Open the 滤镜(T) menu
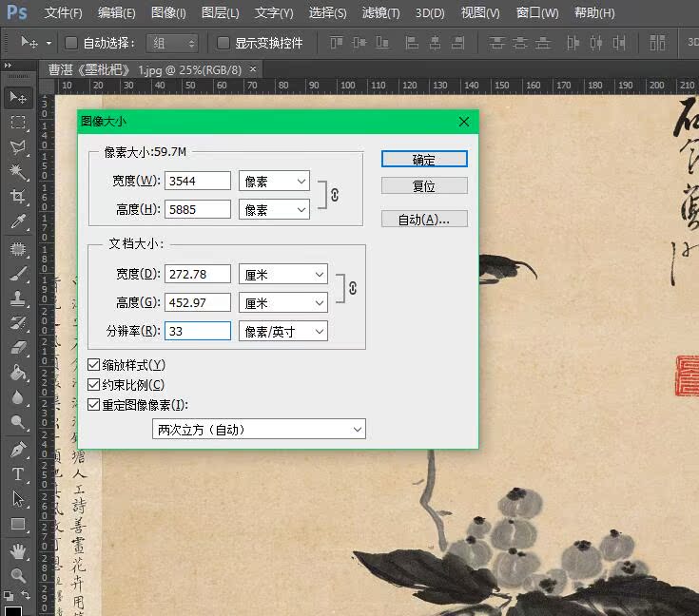This screenshot has width=699, height=616. [x=380, y=12]
